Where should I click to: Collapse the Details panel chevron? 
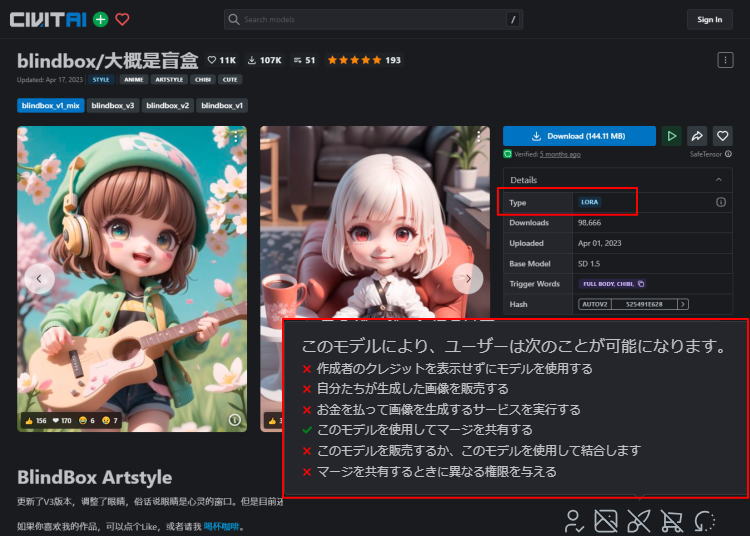coord(717,180)
